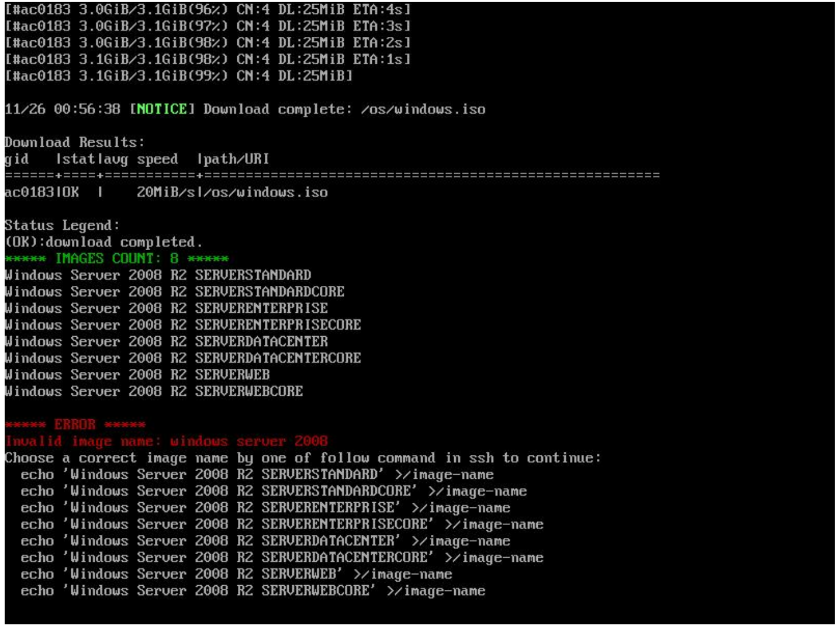
Task: Click the echo command for SERVERENTERPRISECORE
Action: [282, 524]
